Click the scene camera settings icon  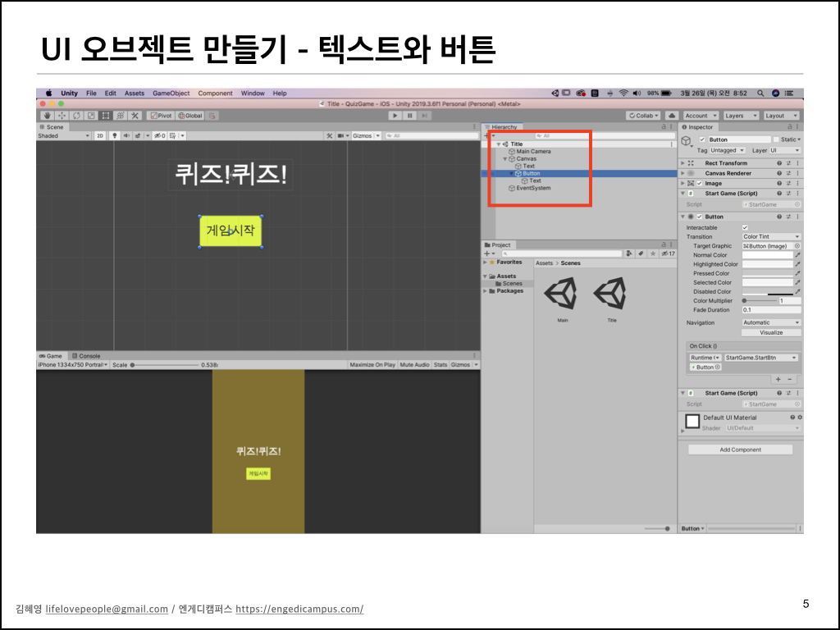[x=341, y=135]
